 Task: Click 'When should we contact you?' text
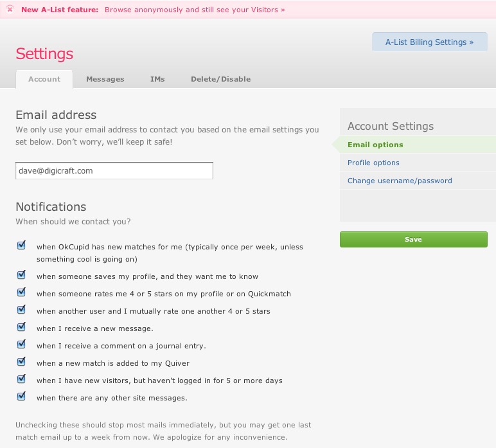pyautogui.click(x=73, y=222)
